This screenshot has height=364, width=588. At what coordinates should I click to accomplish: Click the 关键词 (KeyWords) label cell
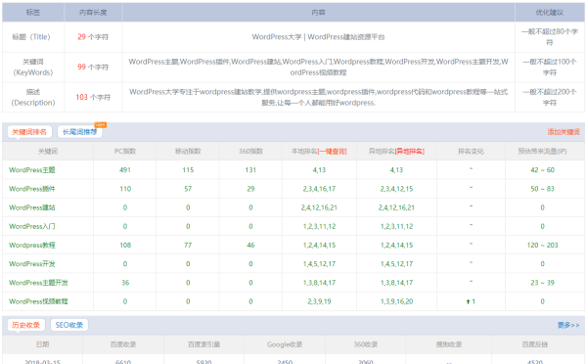click(33, 68)
